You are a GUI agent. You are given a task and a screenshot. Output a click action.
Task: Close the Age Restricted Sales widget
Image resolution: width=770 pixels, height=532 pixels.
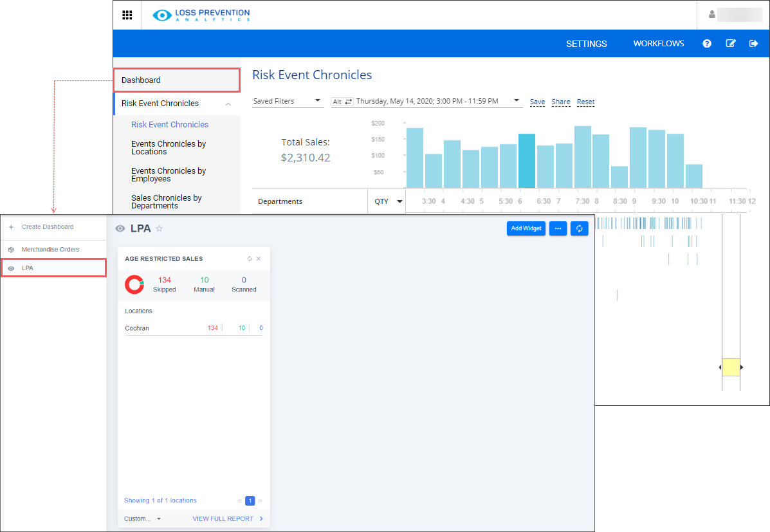tap(259, 259)
